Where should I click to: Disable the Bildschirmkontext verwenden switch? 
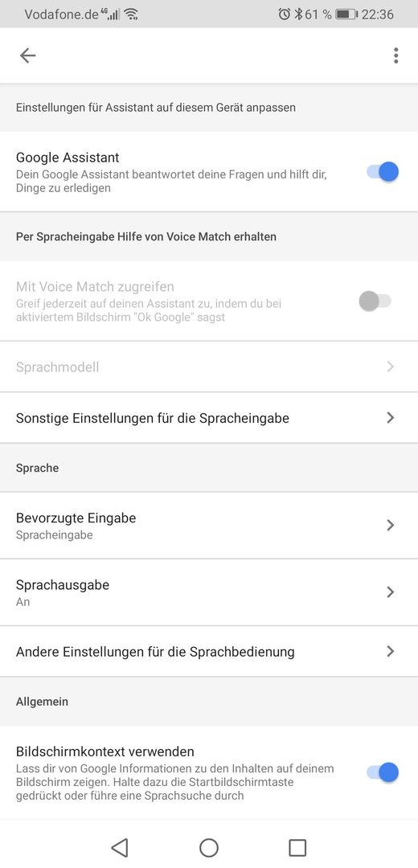tap(383, 772)
